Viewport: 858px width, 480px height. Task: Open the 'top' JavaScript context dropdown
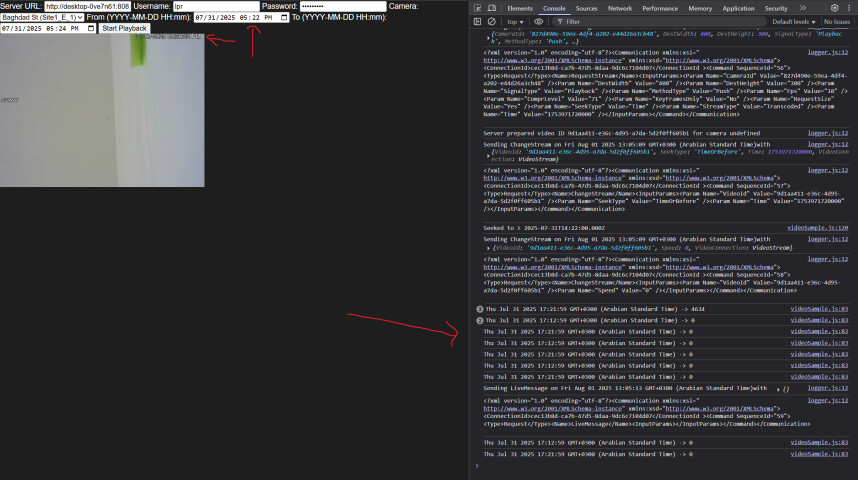pyautogui.click(x=515, y=21)
